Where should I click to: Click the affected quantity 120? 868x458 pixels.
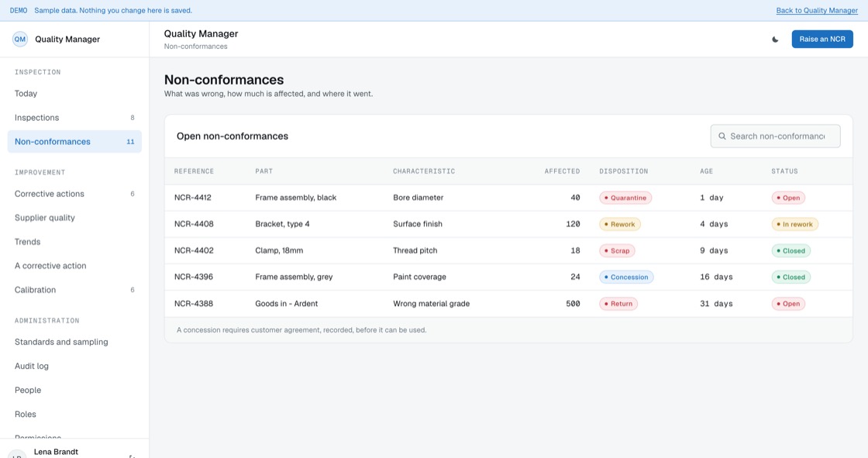coord(573,224)
